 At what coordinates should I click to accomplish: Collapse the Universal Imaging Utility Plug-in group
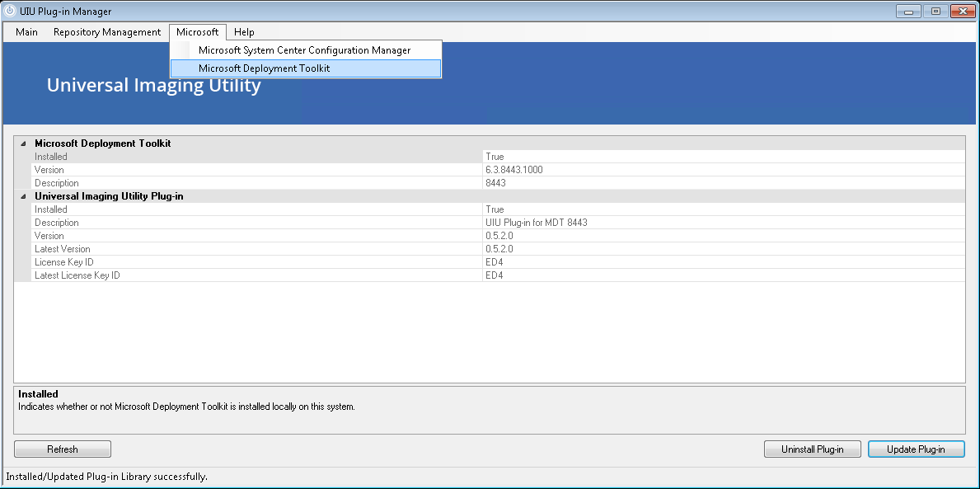point(23,196)
